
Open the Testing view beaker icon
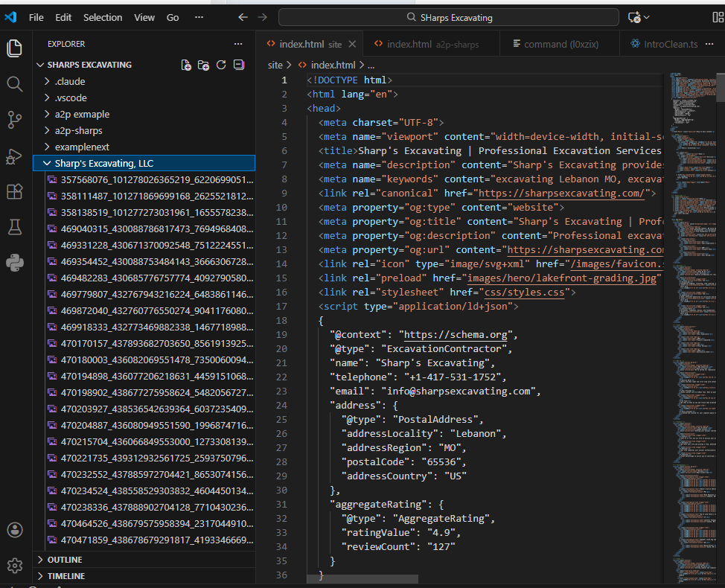tap(15, 228)
